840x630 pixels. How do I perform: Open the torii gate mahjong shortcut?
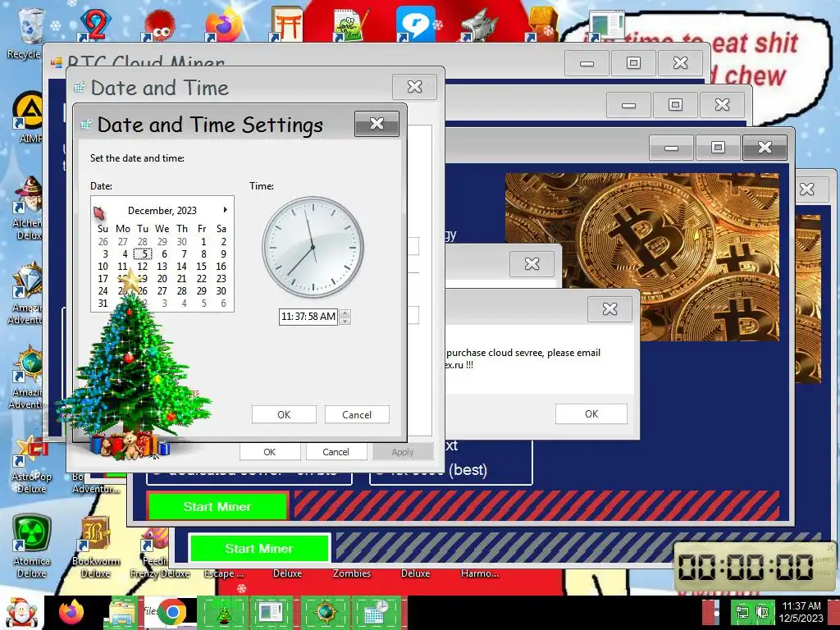(286, 25)
